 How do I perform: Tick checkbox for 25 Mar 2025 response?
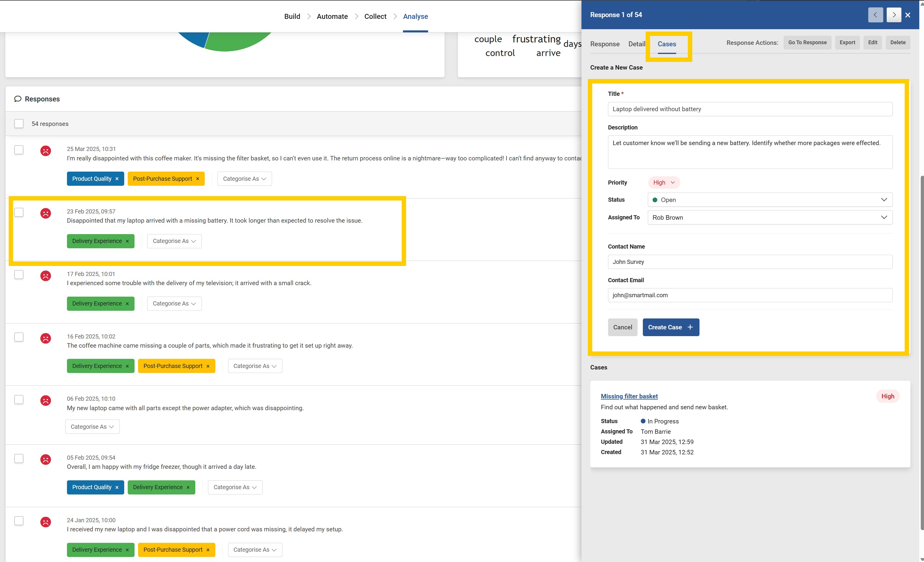(19, 149)
